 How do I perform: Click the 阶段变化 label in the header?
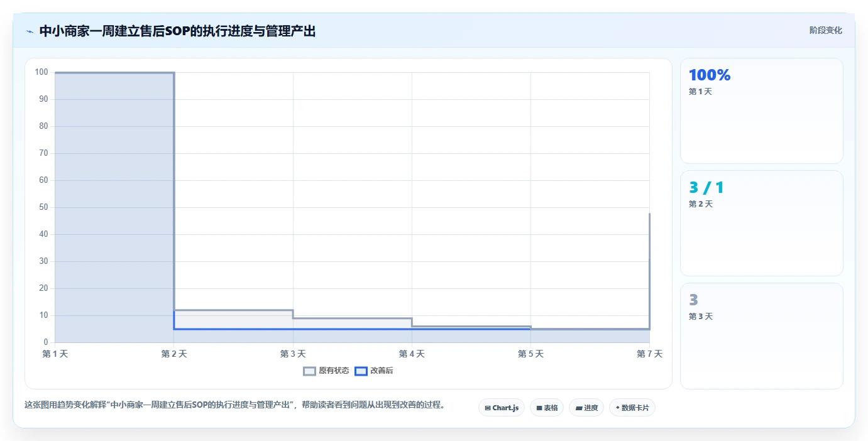[825, 30]
